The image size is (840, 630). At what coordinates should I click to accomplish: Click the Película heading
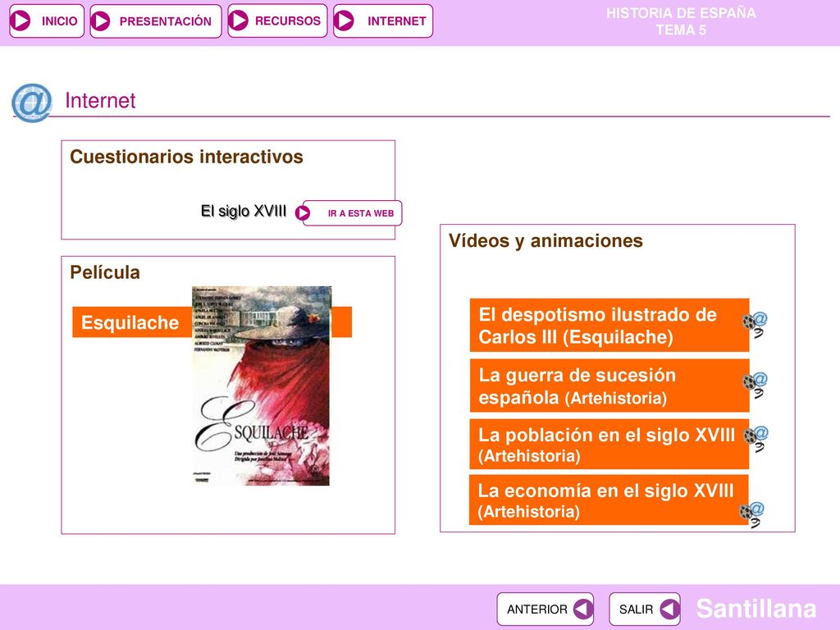coord(105,272)
